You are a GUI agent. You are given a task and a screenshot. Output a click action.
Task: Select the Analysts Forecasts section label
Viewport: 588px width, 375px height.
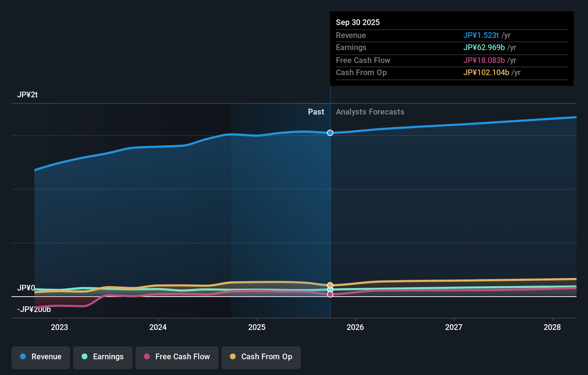point(370,112)
